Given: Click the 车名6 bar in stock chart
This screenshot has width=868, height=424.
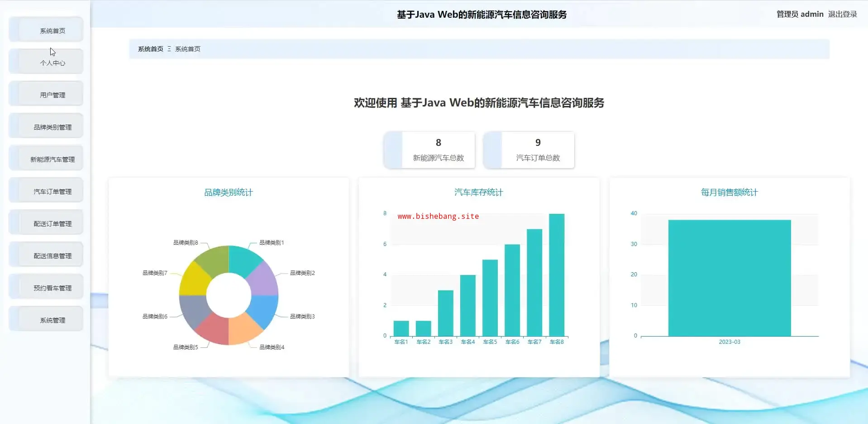Looking at the screenshot, I should click(x=512, y=290).
